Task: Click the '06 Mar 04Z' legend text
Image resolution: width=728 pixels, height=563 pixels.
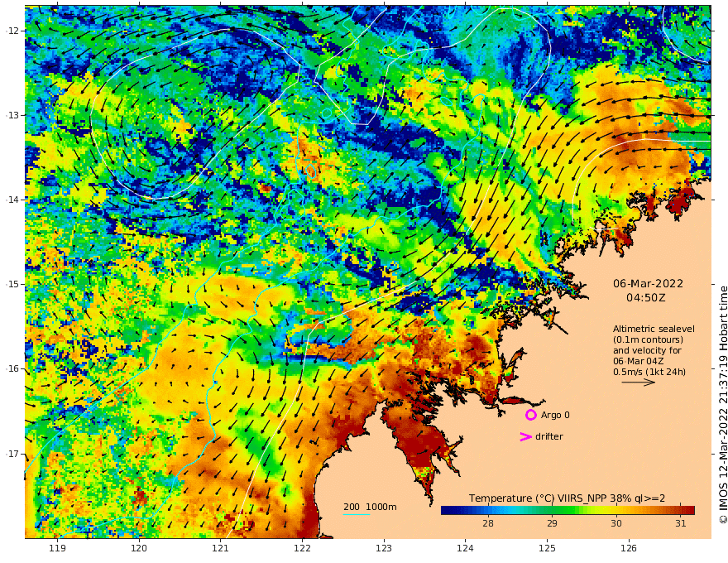Action: click(638, 361)
